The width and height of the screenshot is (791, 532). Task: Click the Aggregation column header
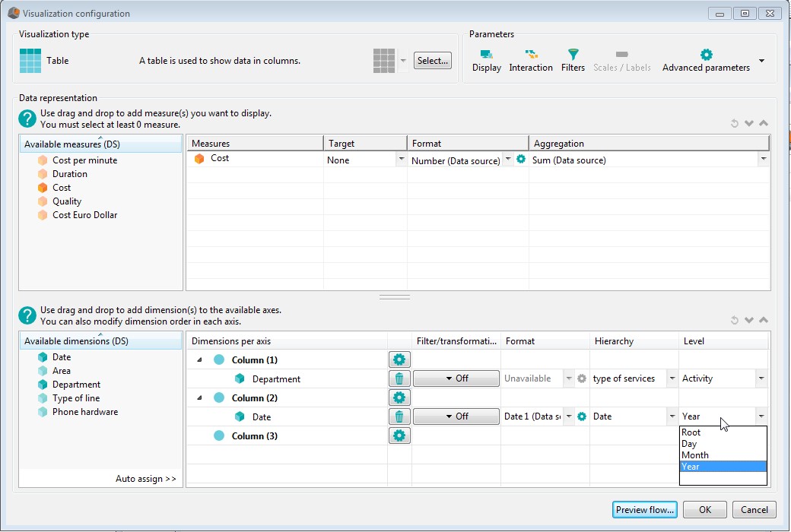(649, 143)
